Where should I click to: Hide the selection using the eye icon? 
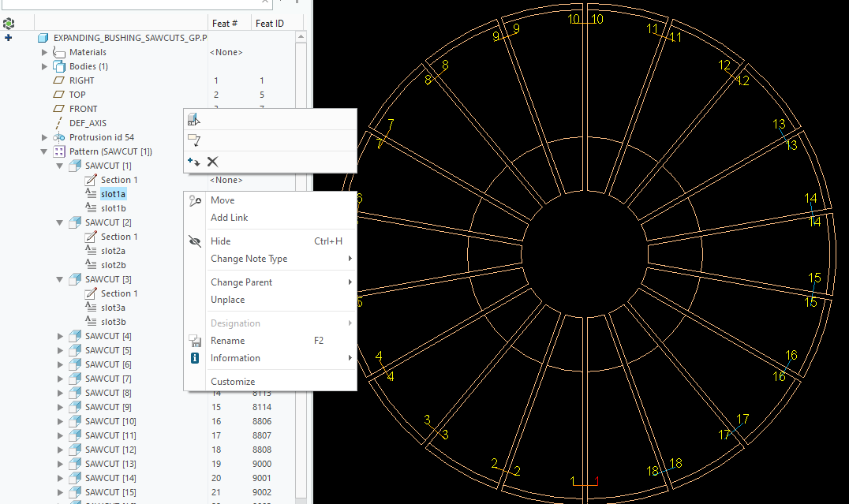[x=195, y=241]
